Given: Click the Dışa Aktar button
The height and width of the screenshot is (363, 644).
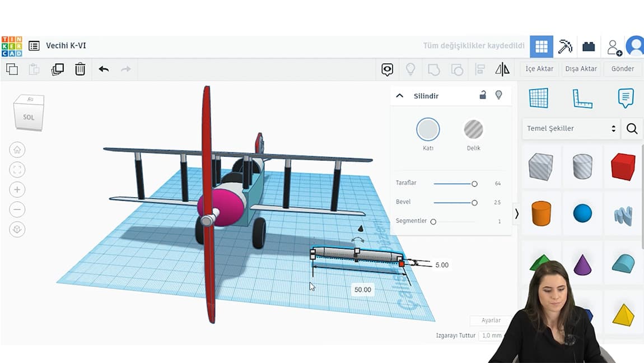Looking at the screenshot, I should point(581,69).
